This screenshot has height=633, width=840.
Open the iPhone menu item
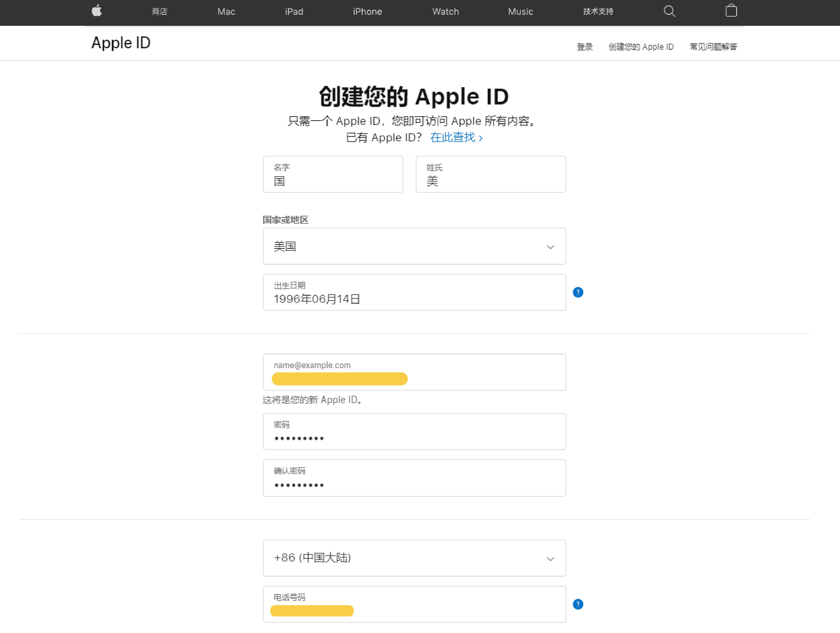pyautogui.click(x=367, y=12)
